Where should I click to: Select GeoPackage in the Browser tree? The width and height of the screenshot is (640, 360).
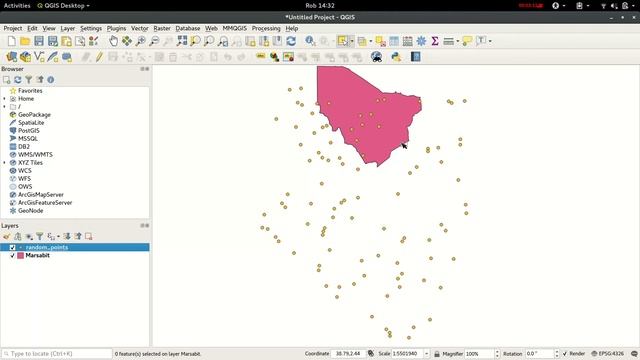pyautogui.click(x=34, y=115)
